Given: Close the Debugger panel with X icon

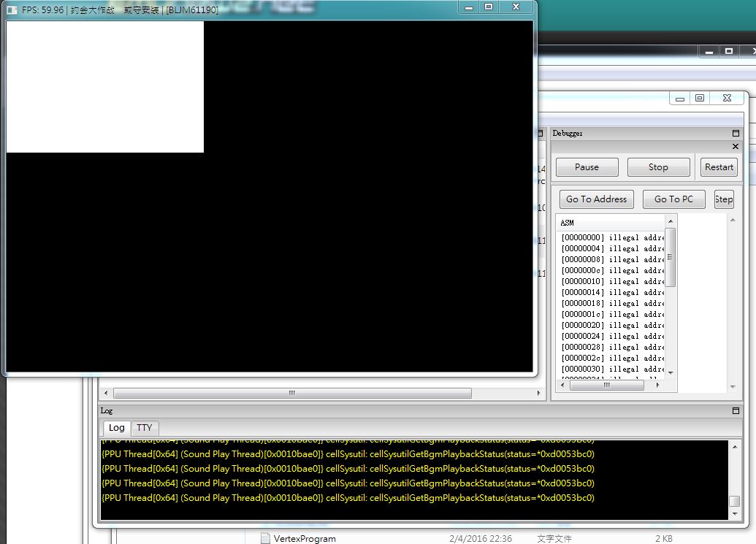Looking at the screenshot, I should point(736,147).
